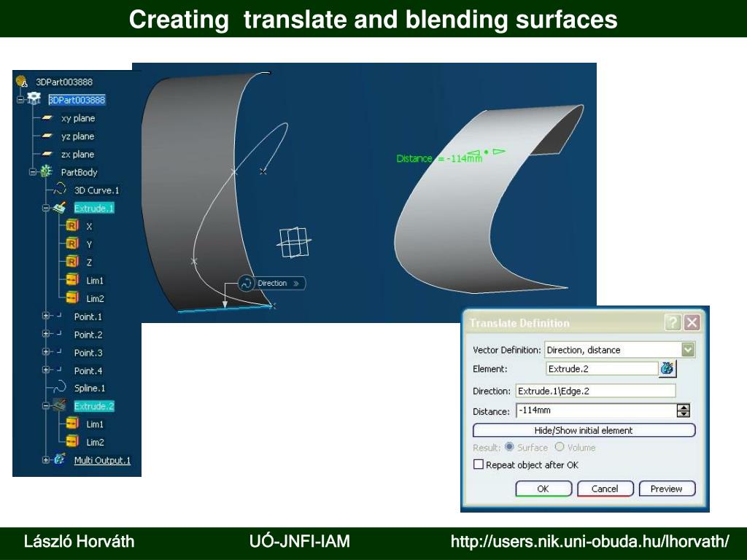The width and height of the screenshot is (747, 560).
Task: Click the PartBody gear icon
Action: [x=46, y=171]
